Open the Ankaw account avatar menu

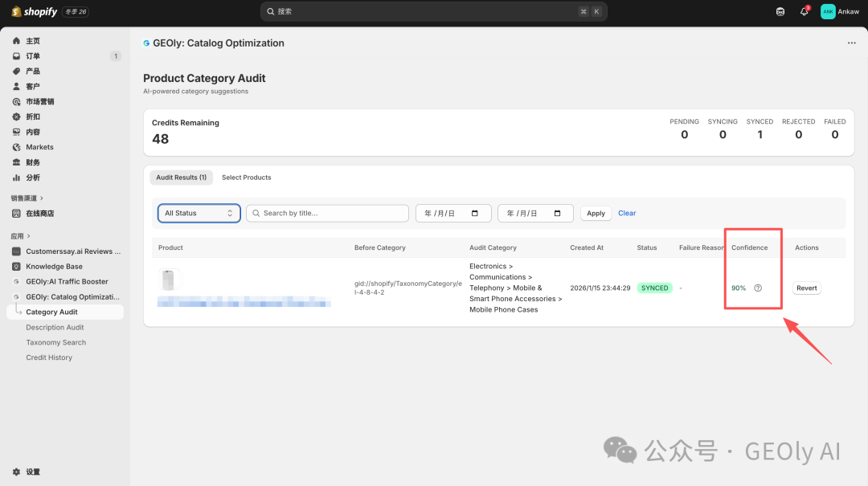coord(828,11)
